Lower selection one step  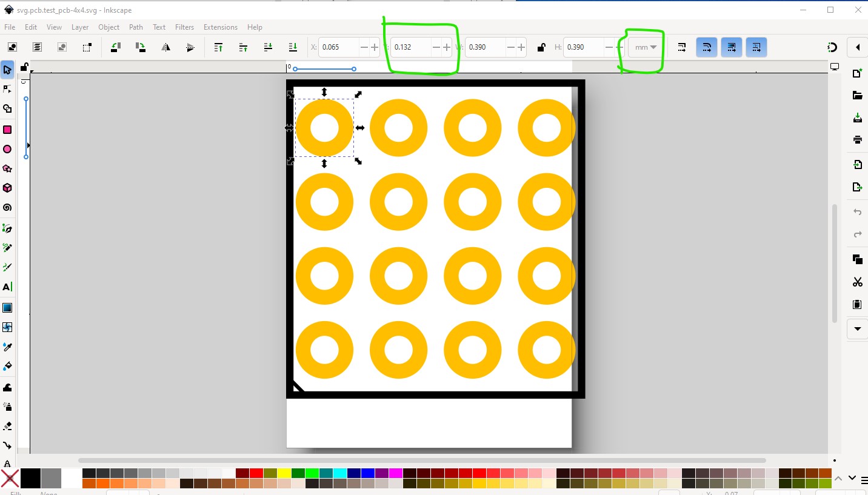tap(269, 47)
